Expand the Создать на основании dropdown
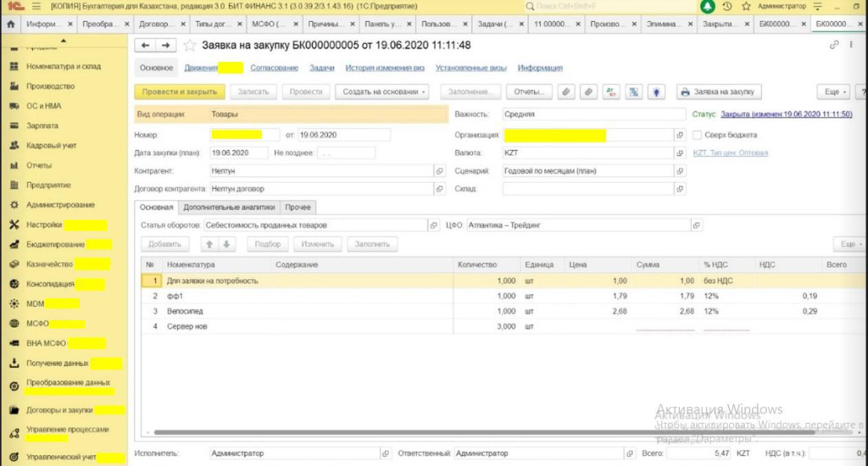The width and height of the screenshot is (868, 466). tap(381, 92)
